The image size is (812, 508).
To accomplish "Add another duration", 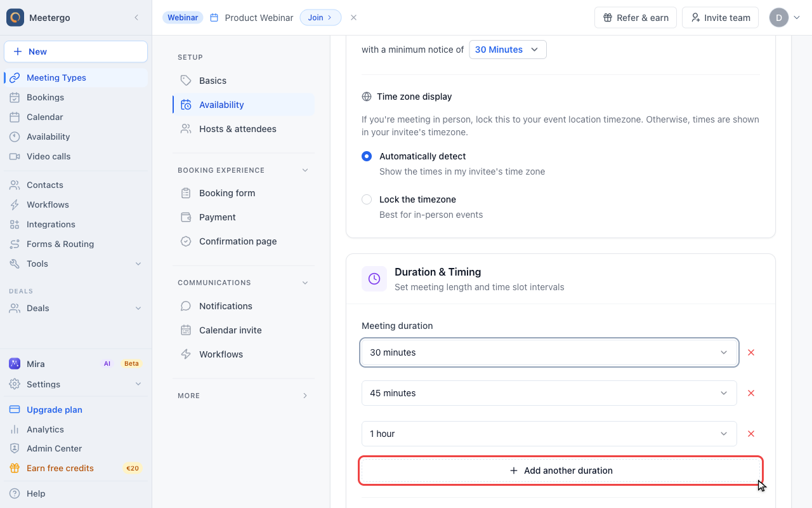I will pyautogui.click(x=561, y=471).
